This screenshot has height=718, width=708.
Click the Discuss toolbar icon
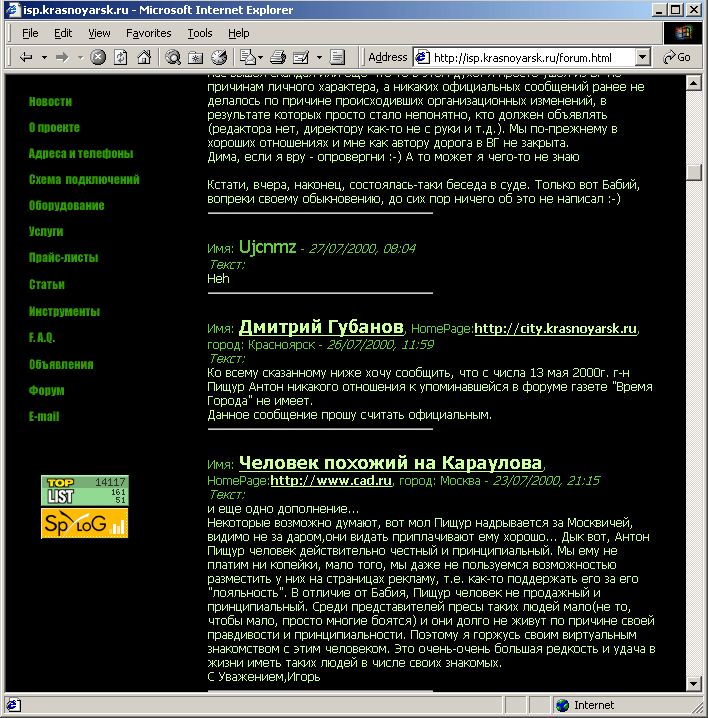click(338, 57)
